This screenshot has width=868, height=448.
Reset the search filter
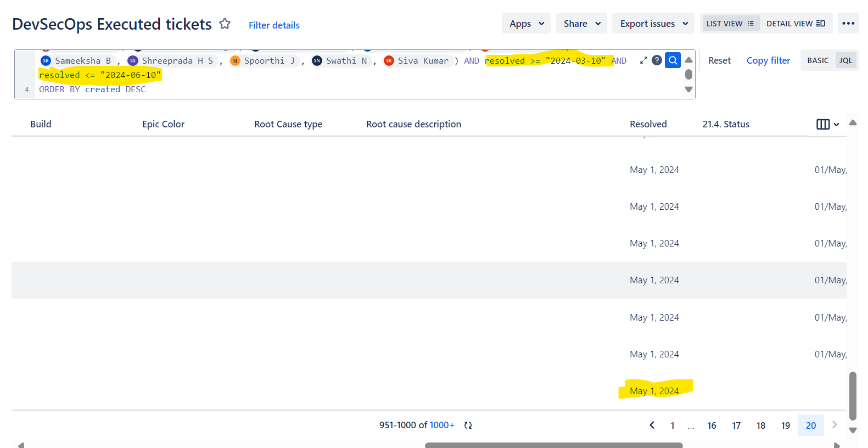pos(719,60)
